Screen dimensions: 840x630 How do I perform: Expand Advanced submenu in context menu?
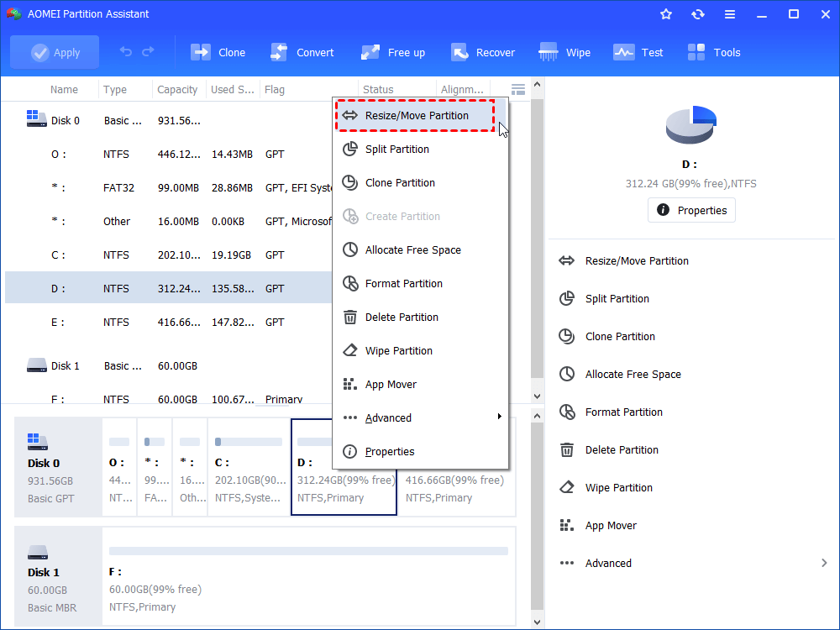[x=420, y=417]
